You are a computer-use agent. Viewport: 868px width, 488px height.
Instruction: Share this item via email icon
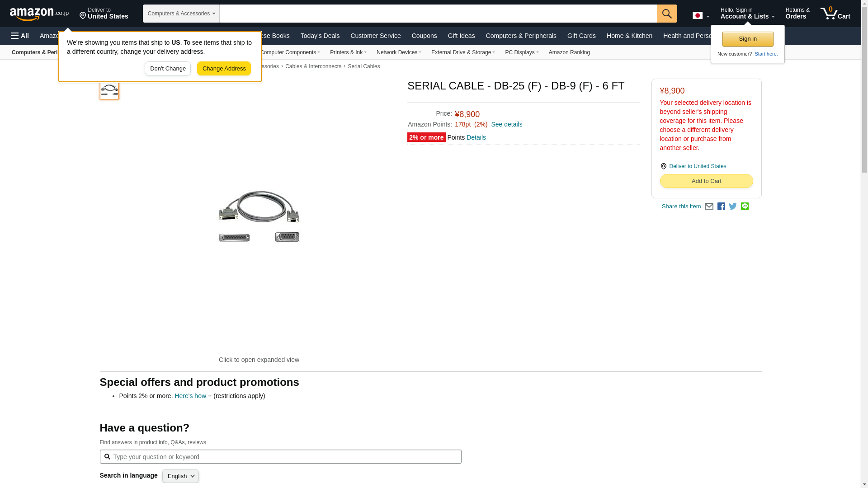(x=709, y=206)
